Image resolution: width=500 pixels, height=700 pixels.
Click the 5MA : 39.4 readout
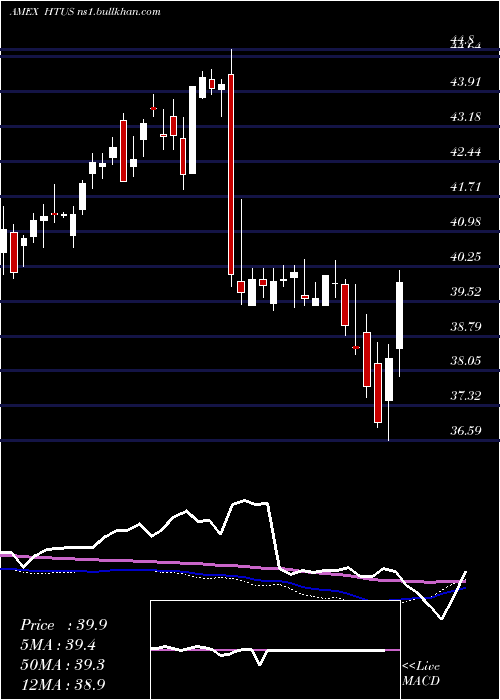(58, 645)
